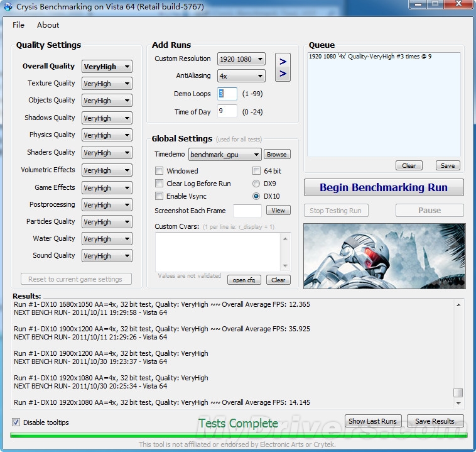Click Results scrollbar up arrow
The image size is (476, 452).
(458, 305)
